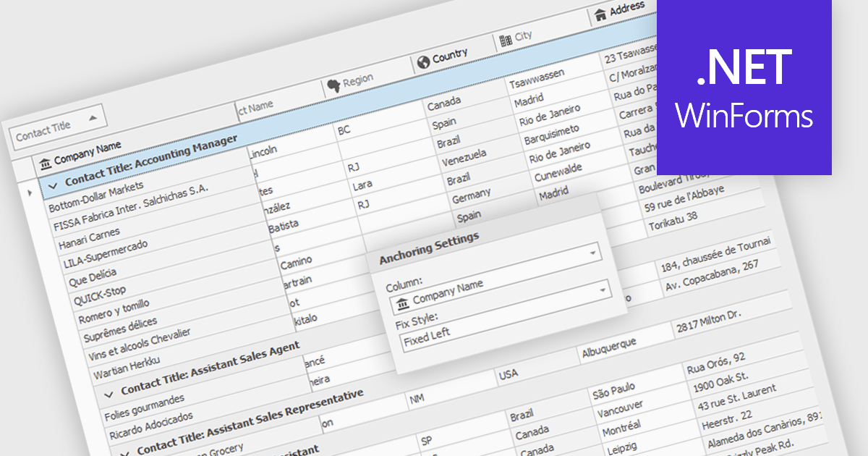Click the row indicator arrow at grid's left edge
This screenshot has height=456, width=868.
(x=29, y=193)
